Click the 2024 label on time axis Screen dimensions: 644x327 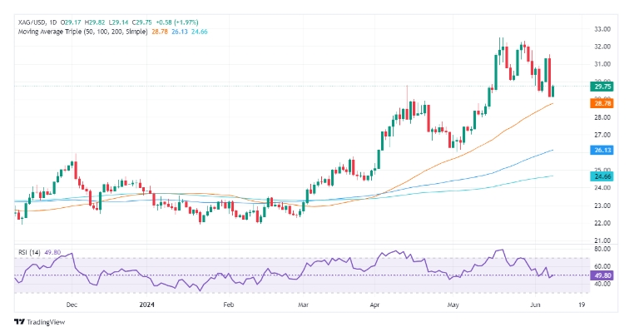click(146, 305)
